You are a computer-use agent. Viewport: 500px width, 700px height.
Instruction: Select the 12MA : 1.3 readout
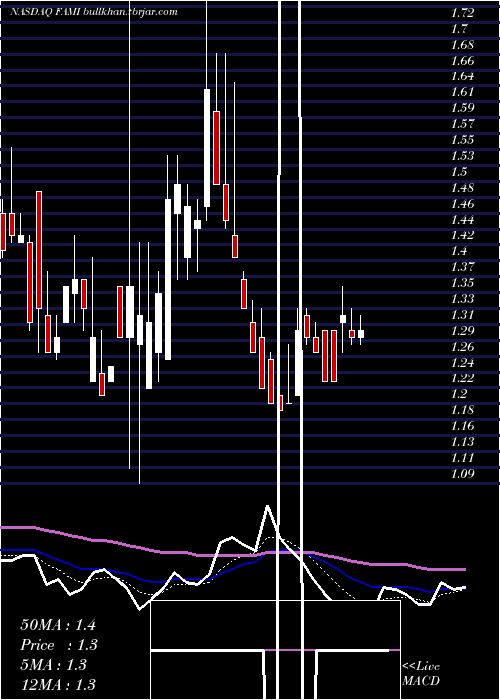pos(58,685)
